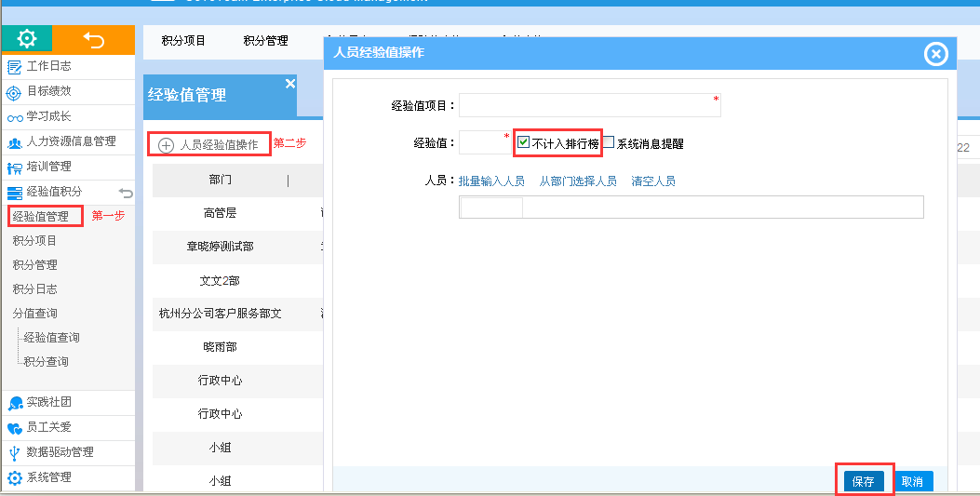Select 经验值查询 under 分值查询
The height and width of the screenshot is (496, 980).
[52, 337]
